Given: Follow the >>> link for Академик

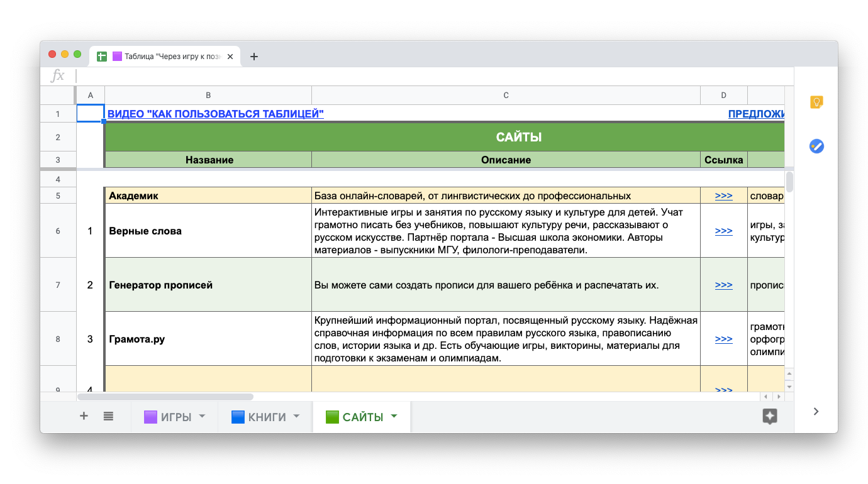Looking at the screenshot, I should (724, 195).
